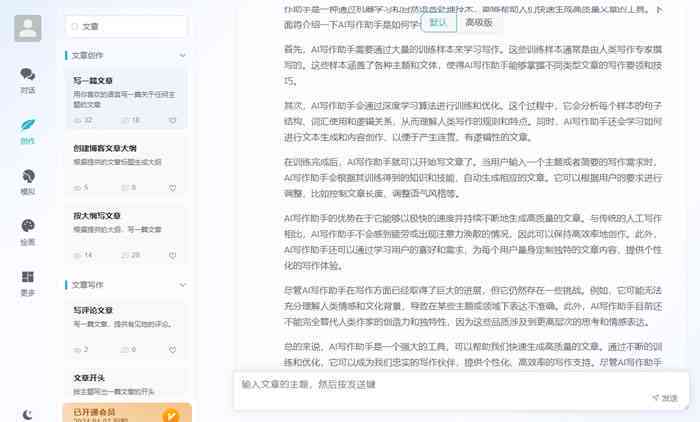The height and width of the screenshot is (422, 700).
Task: Select the 按大纲写文章 template card
Action: (126, 234)
